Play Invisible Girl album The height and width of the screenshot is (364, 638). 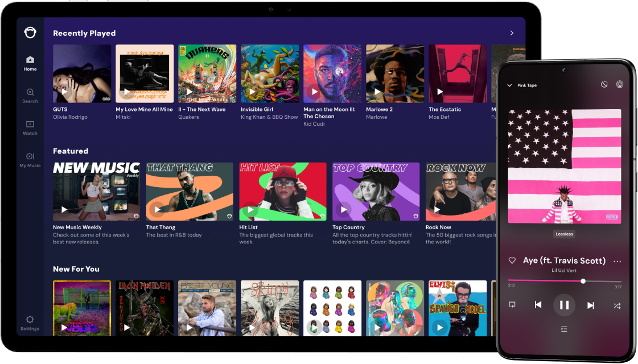(252, 92)
